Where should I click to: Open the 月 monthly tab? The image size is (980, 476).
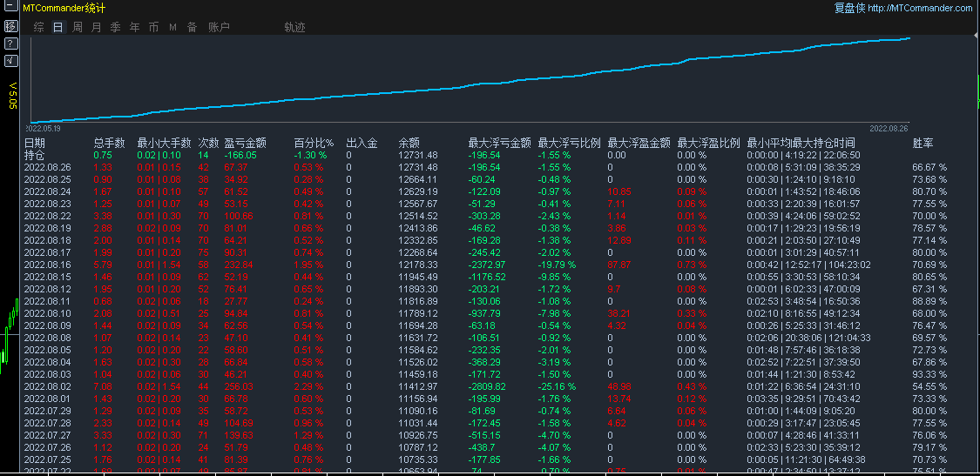coord(96,27)
